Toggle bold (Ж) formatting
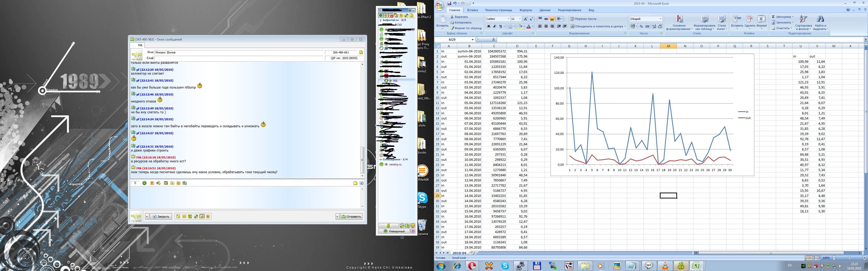Image resolution: width=868 pixels, height=271 pixels. pos(489,26)
